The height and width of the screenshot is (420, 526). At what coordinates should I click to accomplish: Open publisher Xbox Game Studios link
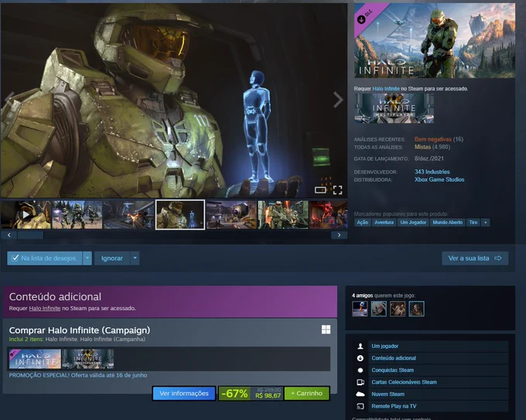pyautogui.click(x=439, y=179)
